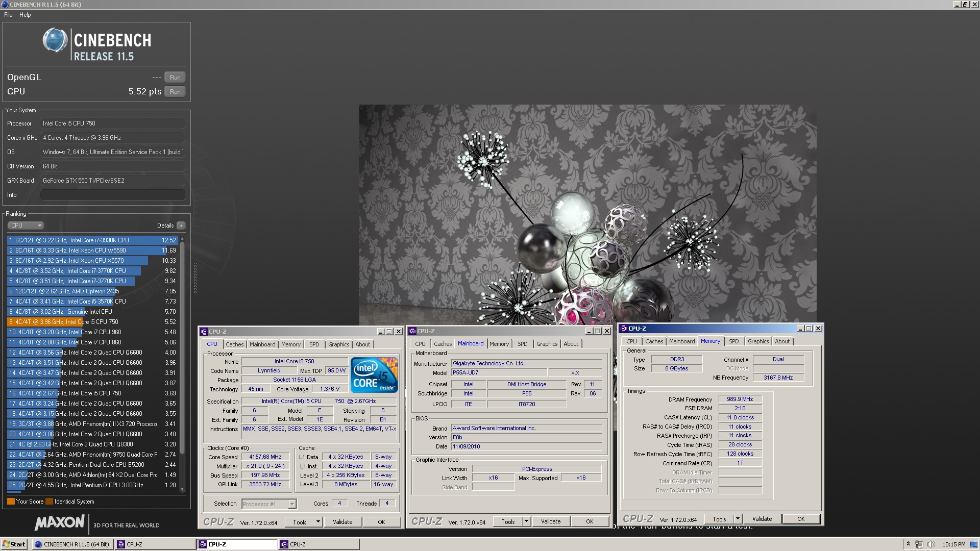Click the volume speaker tray icon

pyautogui.click(x=931, y=544)
